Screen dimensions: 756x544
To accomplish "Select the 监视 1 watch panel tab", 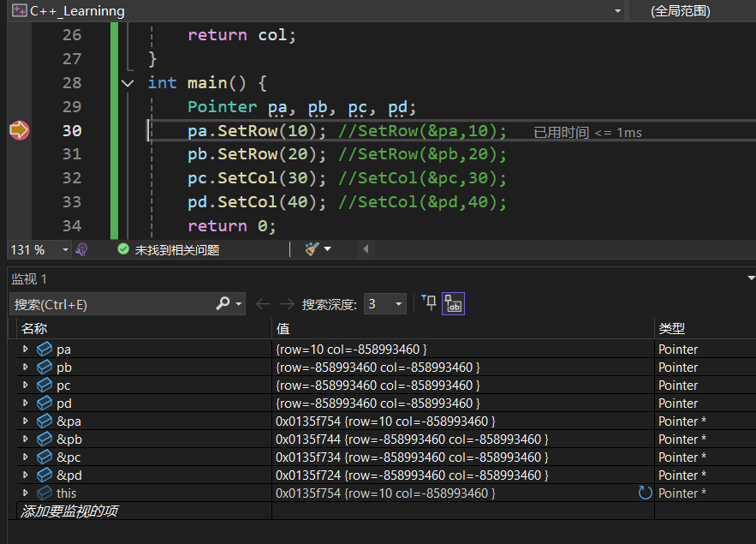I will tap(29, 279).
